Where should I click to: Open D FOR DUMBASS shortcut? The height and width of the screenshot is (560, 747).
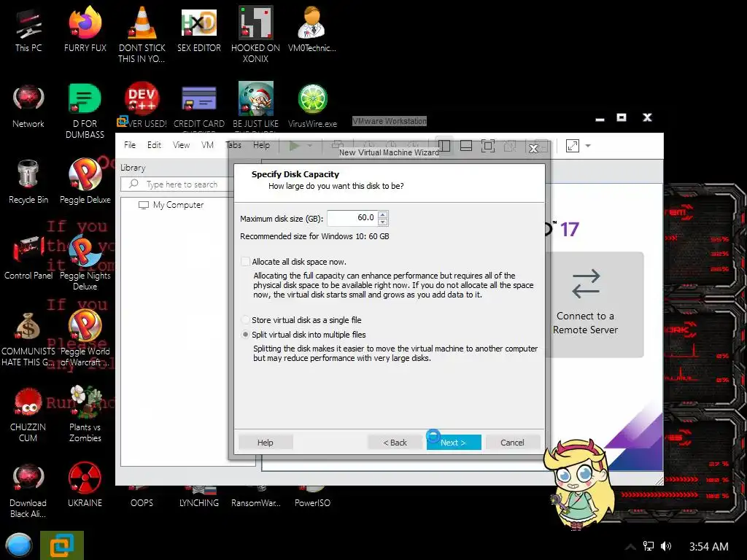click(85, 111)
